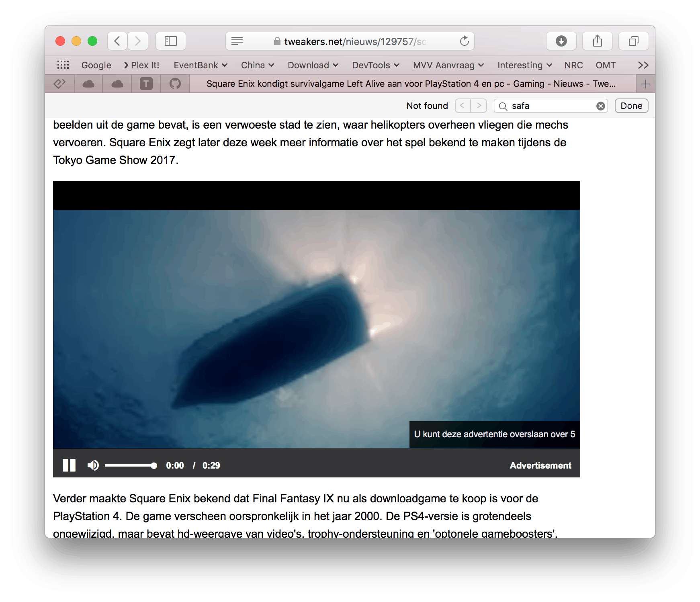Expand the Download bookmarks folder
Viewport: 700px width, 602px height.
click(x=313, y=65)
